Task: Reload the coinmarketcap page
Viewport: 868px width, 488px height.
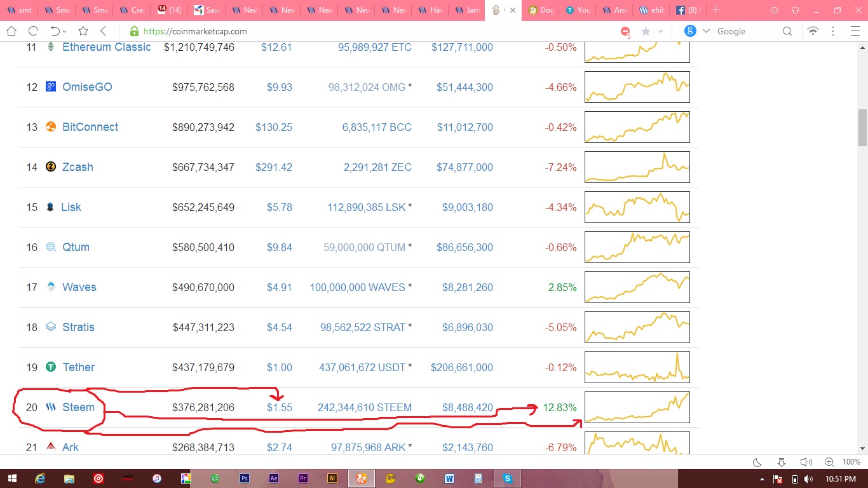Action: tap(33, 31)
